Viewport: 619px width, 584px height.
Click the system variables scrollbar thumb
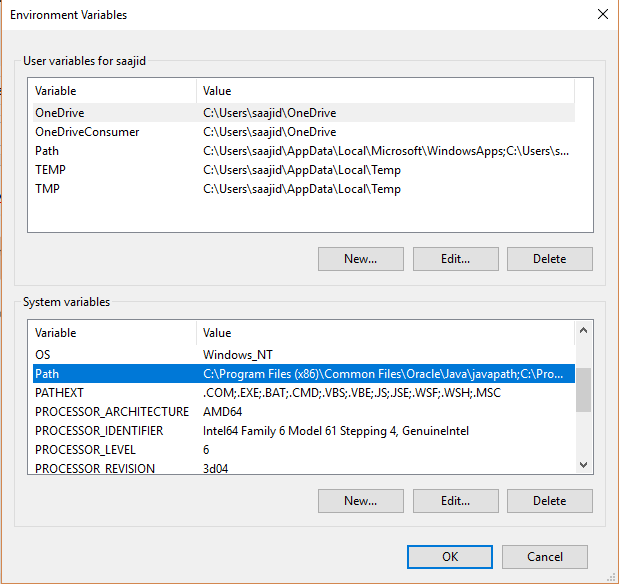583,390
